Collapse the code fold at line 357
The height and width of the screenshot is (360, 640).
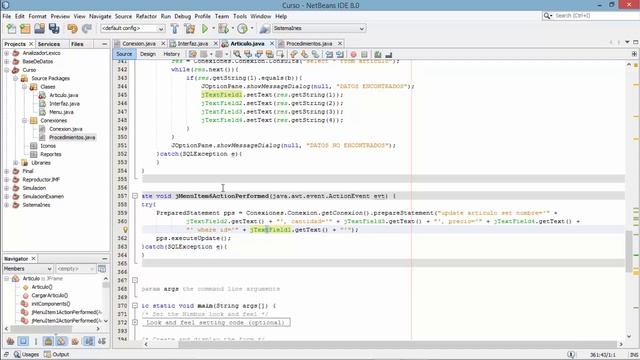(135, 196)
